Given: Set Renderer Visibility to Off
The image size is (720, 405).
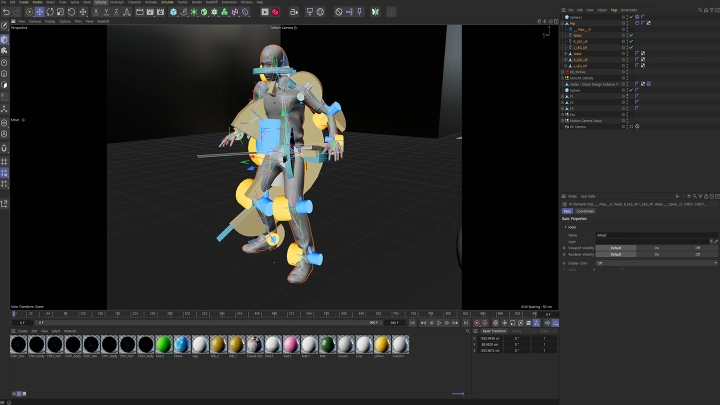Looking at the screenshot, I should coord(698,254).
